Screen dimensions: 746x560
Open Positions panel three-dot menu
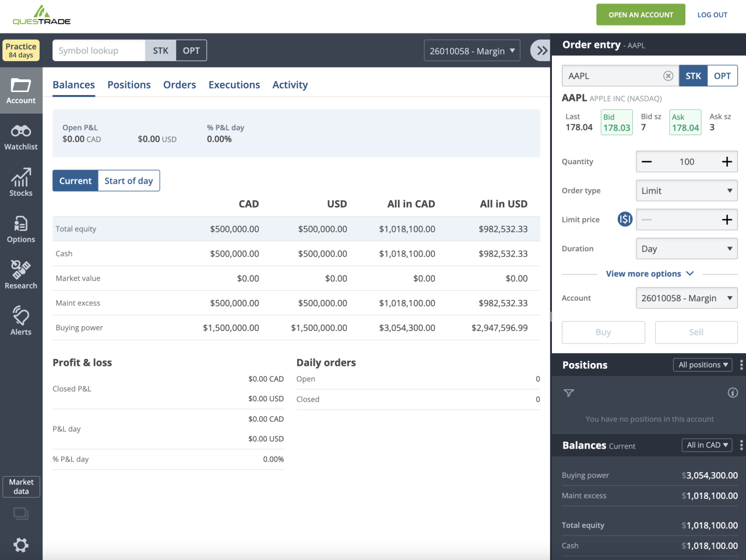(x=741, y=365)
